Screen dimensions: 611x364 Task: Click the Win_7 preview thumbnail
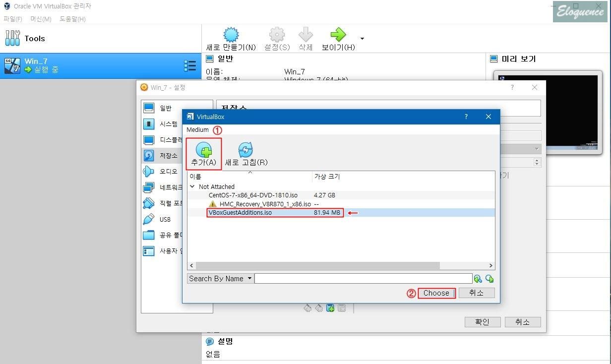pos(571,112)
